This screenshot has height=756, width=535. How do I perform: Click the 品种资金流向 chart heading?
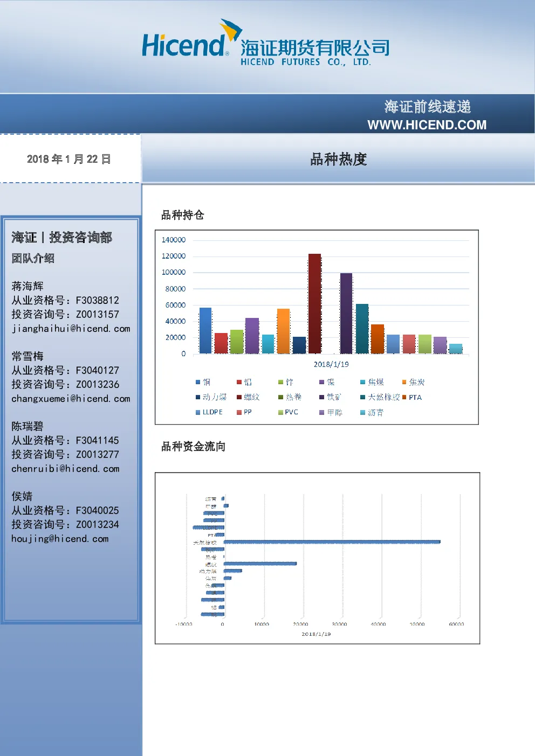click(x=194, y=446)
